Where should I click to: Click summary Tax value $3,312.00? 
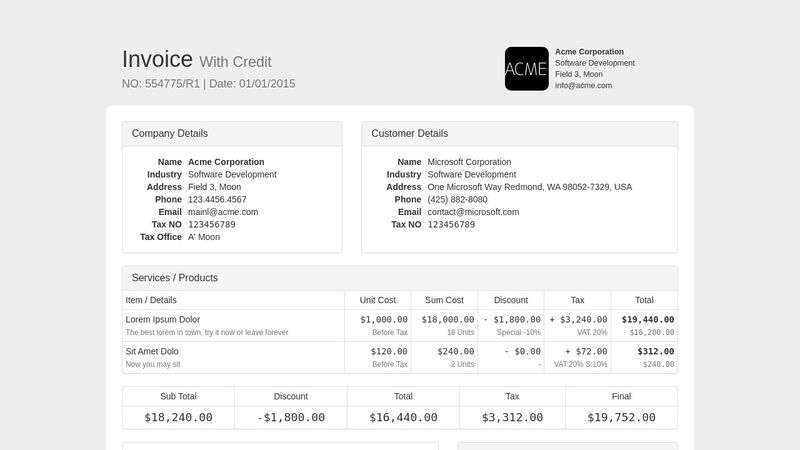[x=512, y=417]
